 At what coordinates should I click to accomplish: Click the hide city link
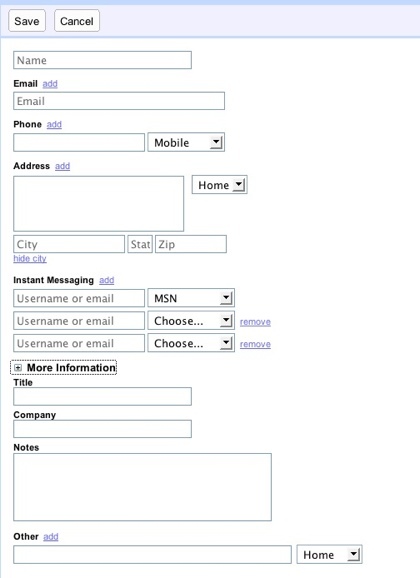tap(30, 258)
